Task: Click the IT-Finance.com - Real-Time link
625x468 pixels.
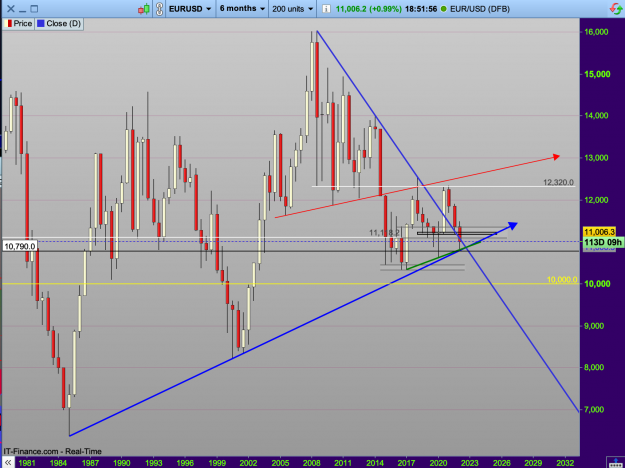Action: tap(52, 451)
